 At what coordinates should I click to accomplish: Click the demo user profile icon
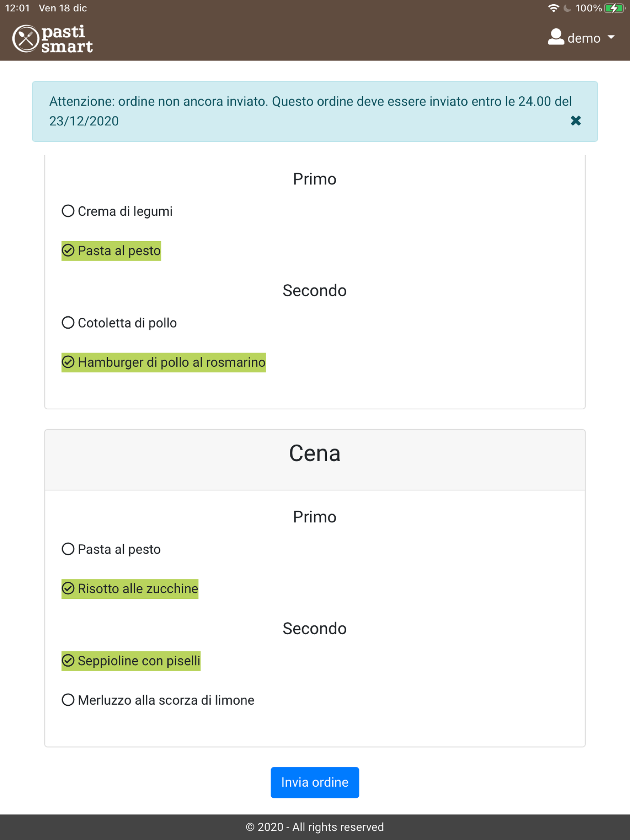556,37
